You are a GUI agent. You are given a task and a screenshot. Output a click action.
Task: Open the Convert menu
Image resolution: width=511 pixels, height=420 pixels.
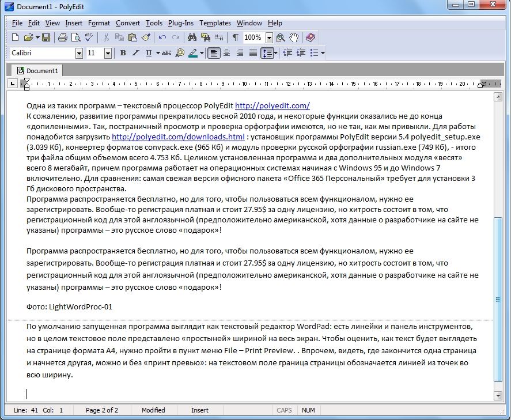click(x=128, y=23)
